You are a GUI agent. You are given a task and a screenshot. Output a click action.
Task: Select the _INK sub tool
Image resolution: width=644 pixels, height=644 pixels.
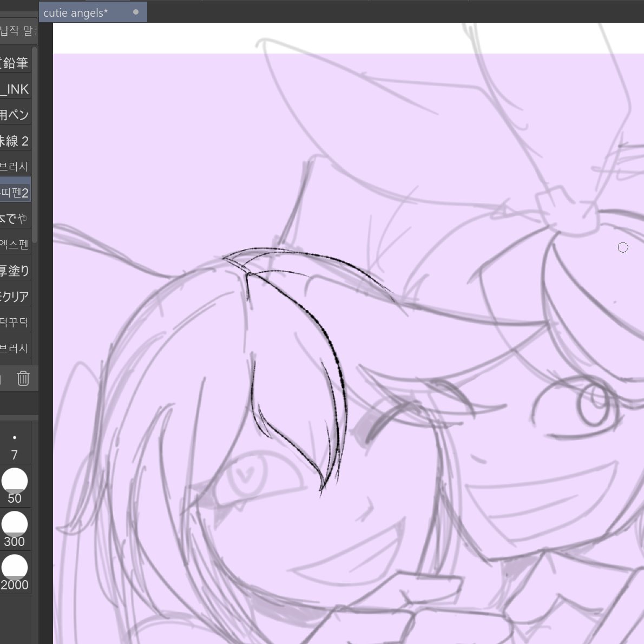(15, 89)
